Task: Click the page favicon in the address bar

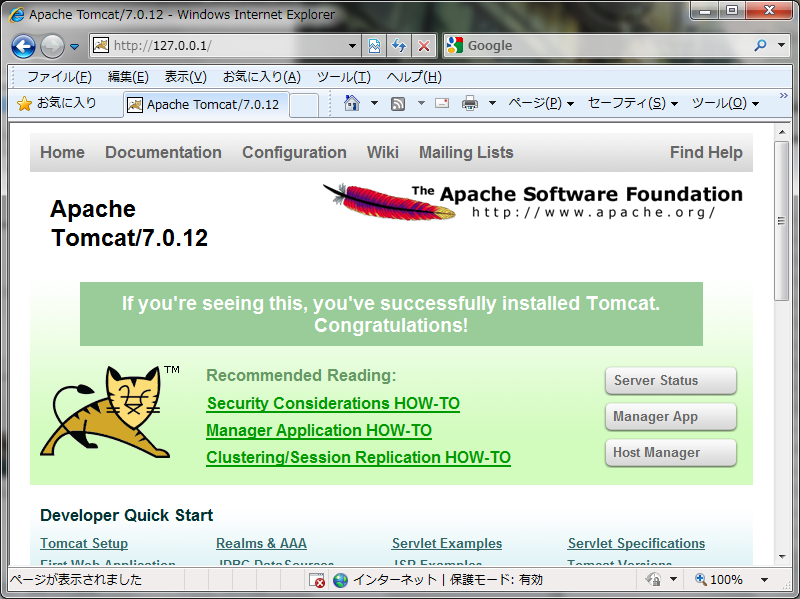Action: pyautogui.click(x=101, y=45)
